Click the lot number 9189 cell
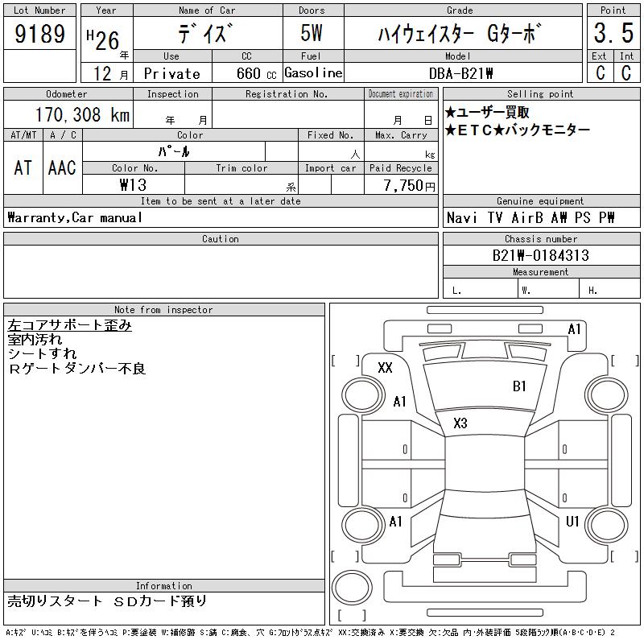 tap(39, 34)
